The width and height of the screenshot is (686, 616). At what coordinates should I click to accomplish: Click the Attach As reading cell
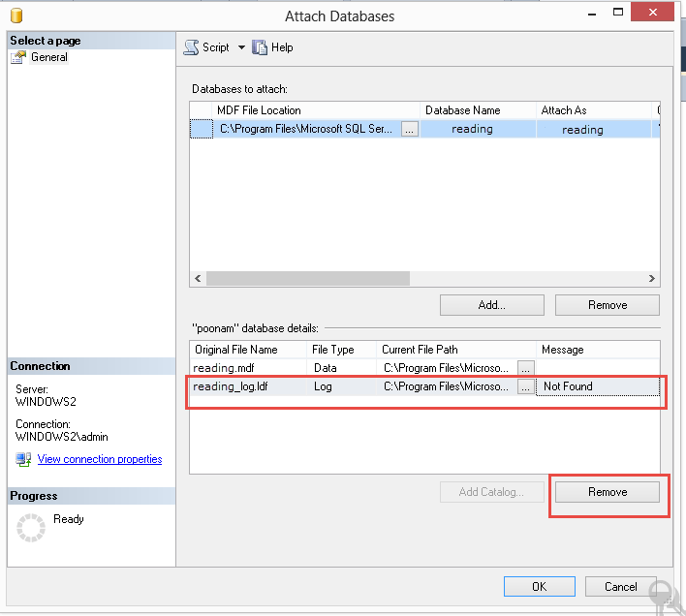coord(582,130)
